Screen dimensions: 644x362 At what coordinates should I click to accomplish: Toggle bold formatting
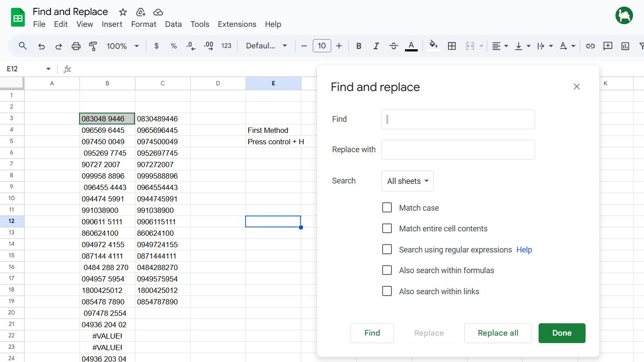(x=359, y=46)
